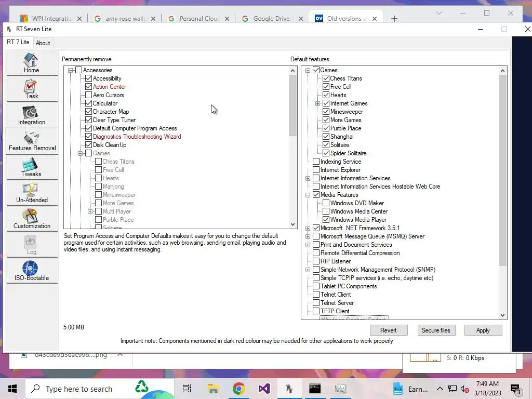Open the notification center icon
Image resolution: width=532 pixels, height=399 pixels.
516,390
